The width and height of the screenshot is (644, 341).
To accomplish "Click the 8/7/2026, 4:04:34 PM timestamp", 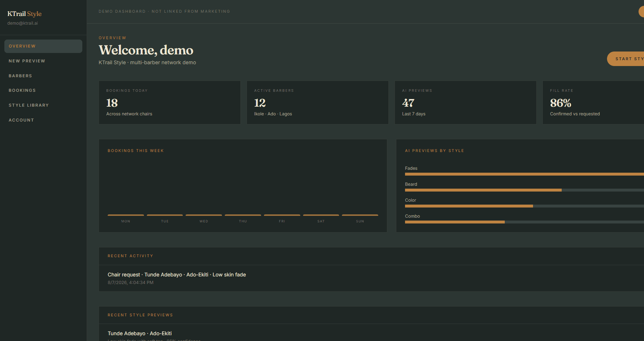I will tap(131, 283).
